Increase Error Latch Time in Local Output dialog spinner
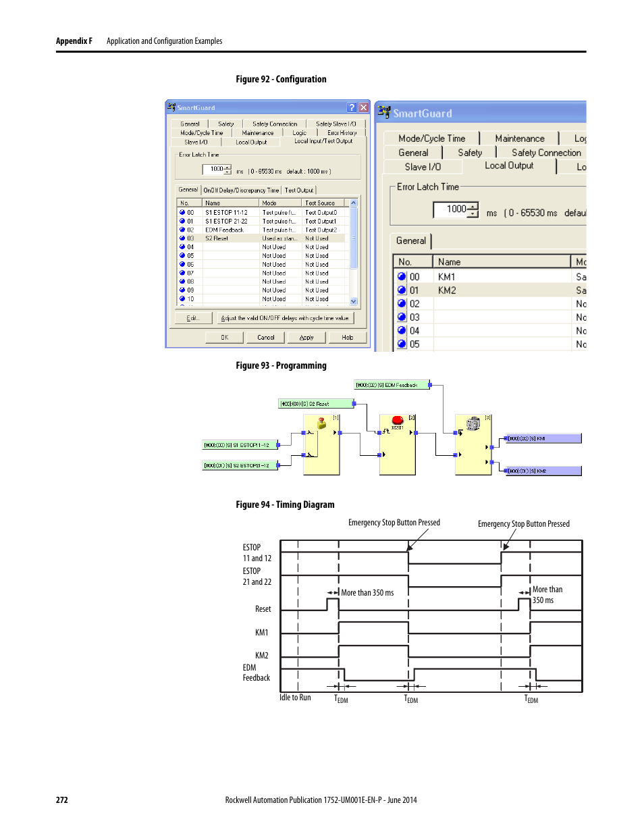This screenshot has height=834, width=644. tap(473, 206)
